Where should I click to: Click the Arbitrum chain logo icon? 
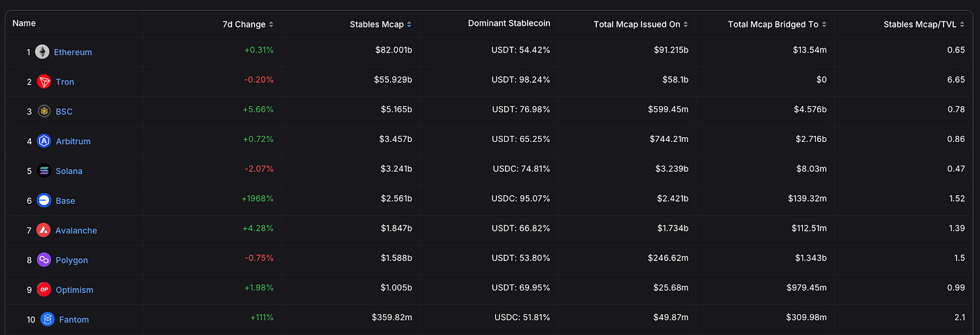[x=44, y=141]
